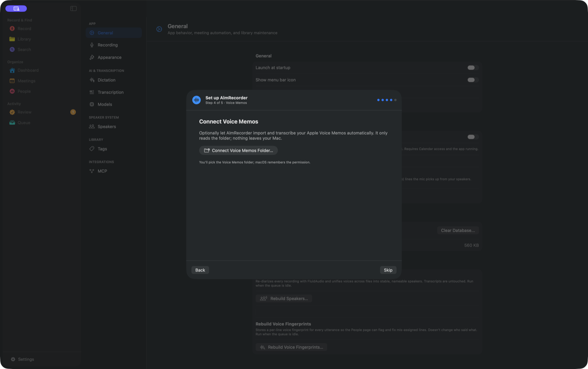Open the Library folder icon

[x=12, y=39]
